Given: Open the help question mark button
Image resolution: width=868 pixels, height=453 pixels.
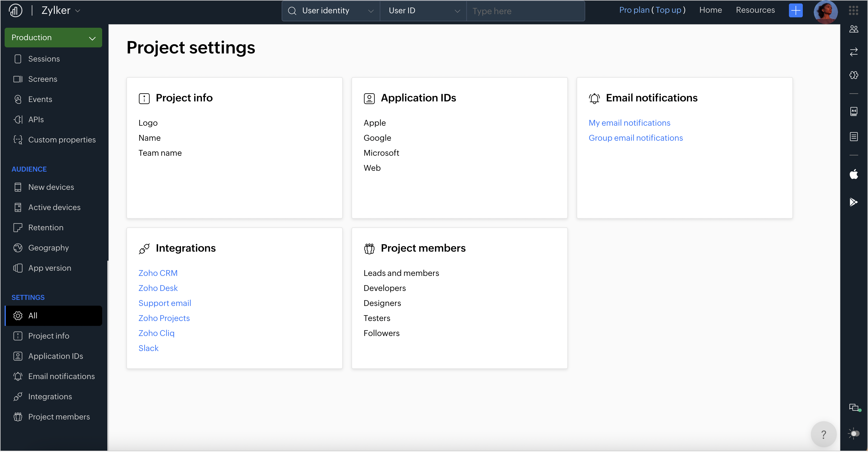Looking at the screenshot, I should 824,435.
